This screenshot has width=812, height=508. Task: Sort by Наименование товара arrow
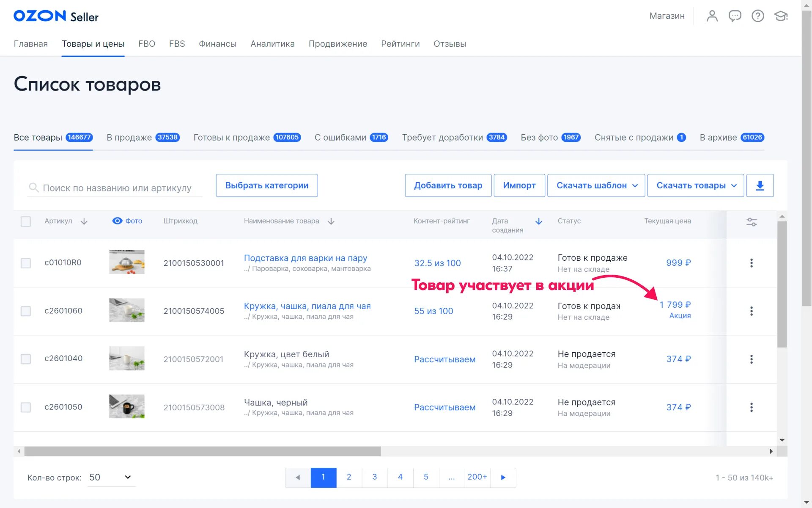pos(331,221)
